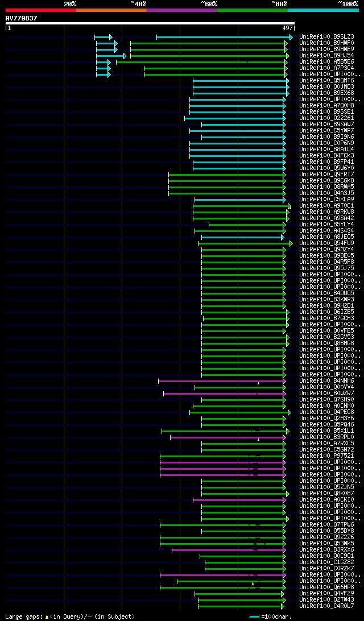The image size is (364, 621).
Task: Open hit UniRef100_B9SLZ3
Action: tap(326, 37)
